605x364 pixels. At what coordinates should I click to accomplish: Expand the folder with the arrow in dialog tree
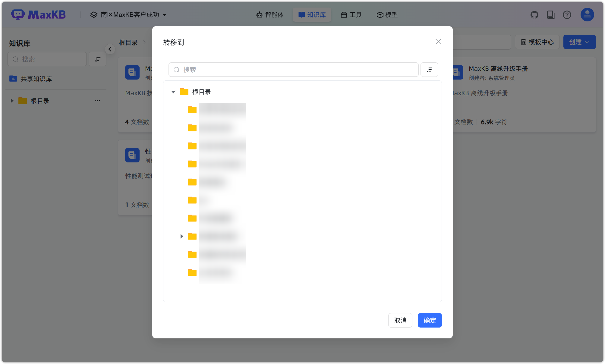(x=181, y=236)
